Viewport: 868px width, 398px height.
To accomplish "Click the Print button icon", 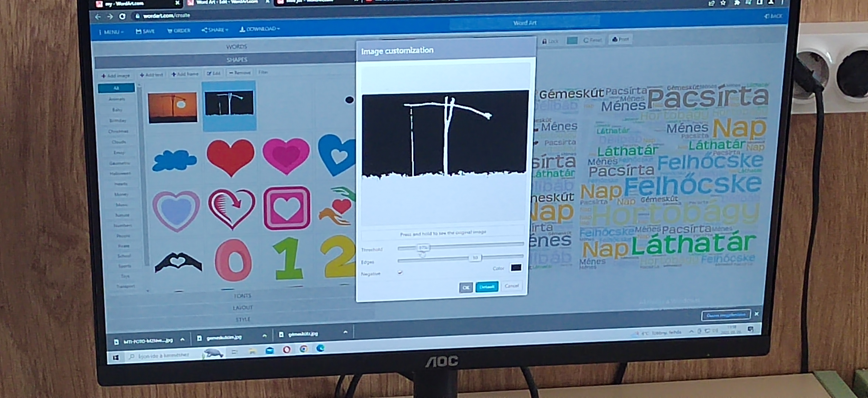I will [615, 39].
